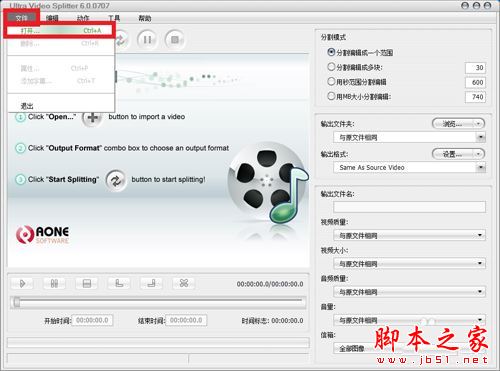The width and height of the screenshot is (500, 371).
Task: Open the output folder (输出文件夹) dropdown
Action: [x=409, y=137]
